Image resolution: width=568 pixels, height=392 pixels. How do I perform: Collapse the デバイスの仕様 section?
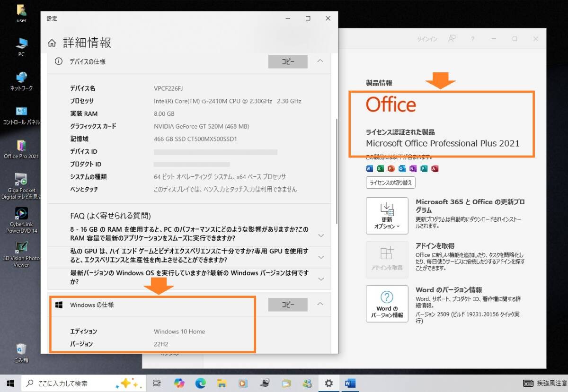320,61
